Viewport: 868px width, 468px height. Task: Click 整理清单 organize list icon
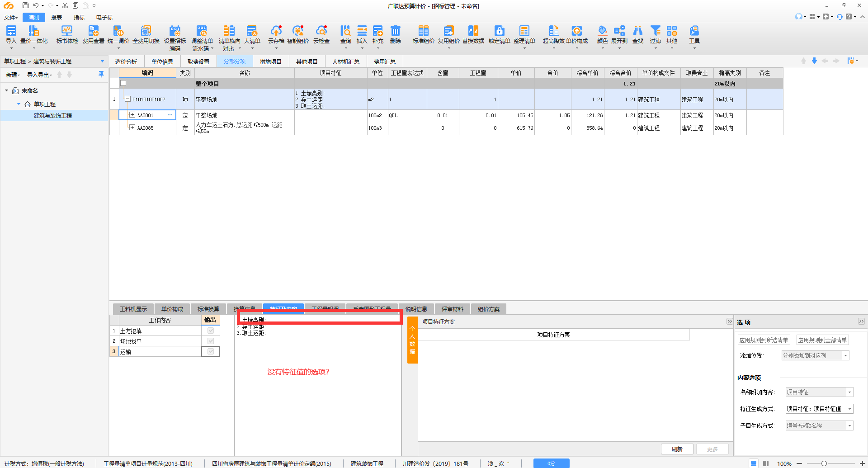tap(524, 31)
